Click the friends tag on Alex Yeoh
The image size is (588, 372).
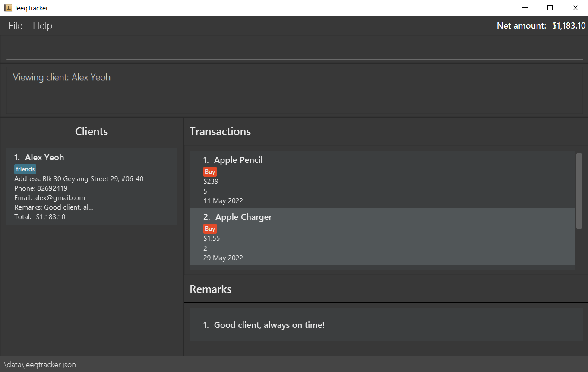pyautogui.click(x=25, y=169)
